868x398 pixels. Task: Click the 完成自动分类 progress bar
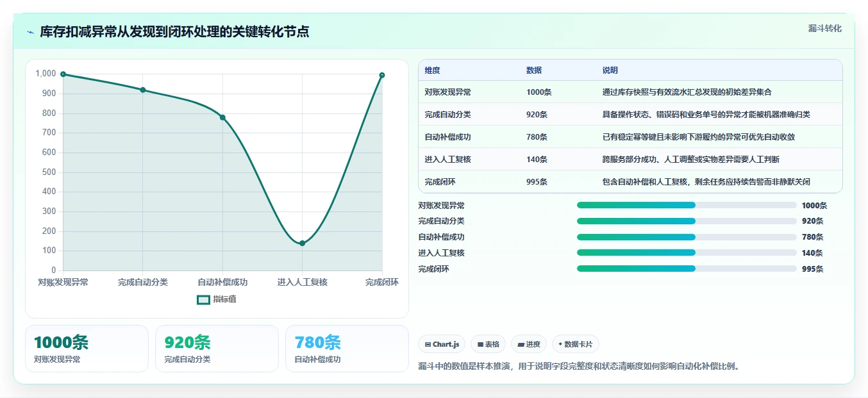687,221
